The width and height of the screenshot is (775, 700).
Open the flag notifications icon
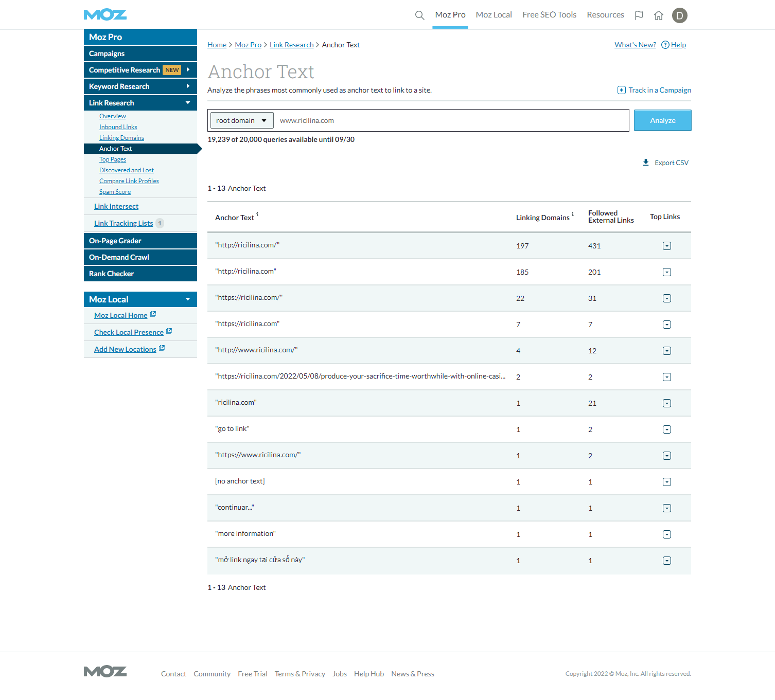(639, 15)
